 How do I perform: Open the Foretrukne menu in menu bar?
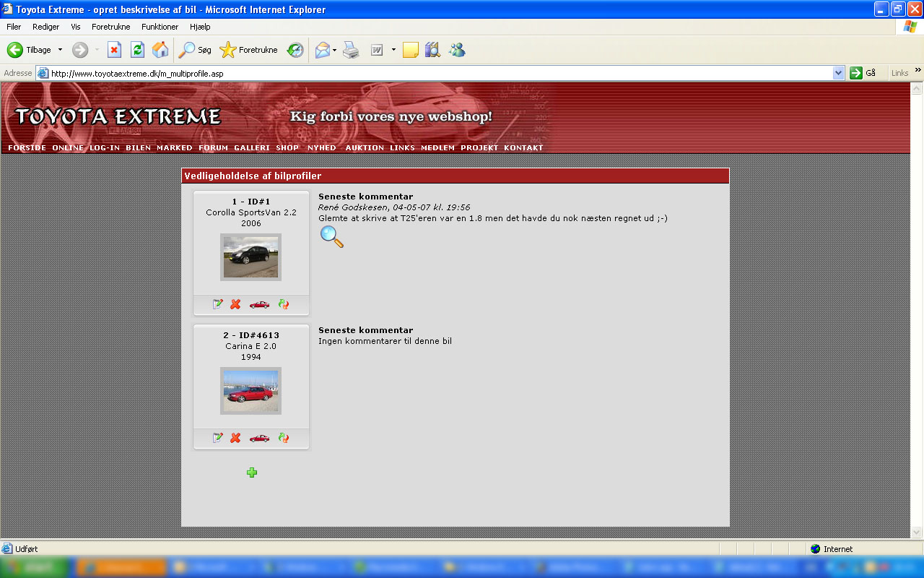111,27
